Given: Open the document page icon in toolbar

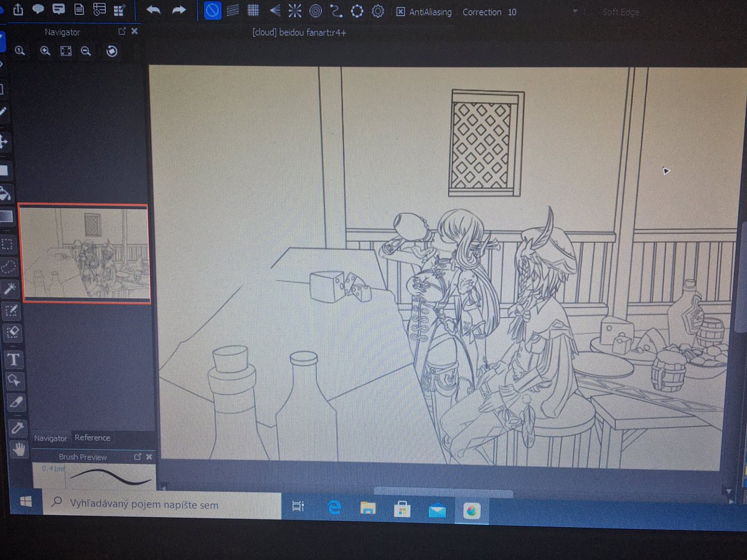Looking at the screenshot, I should coord(79,9).
